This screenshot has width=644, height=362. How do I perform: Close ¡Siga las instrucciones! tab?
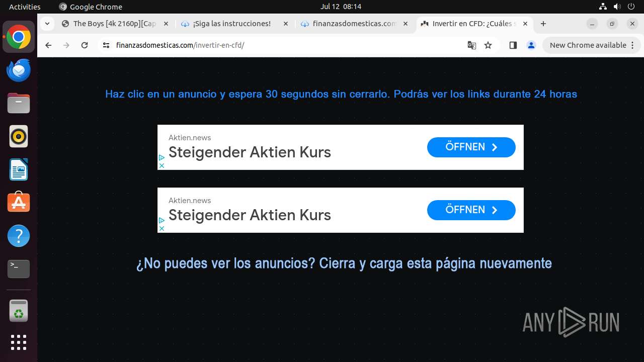(286, 24)
